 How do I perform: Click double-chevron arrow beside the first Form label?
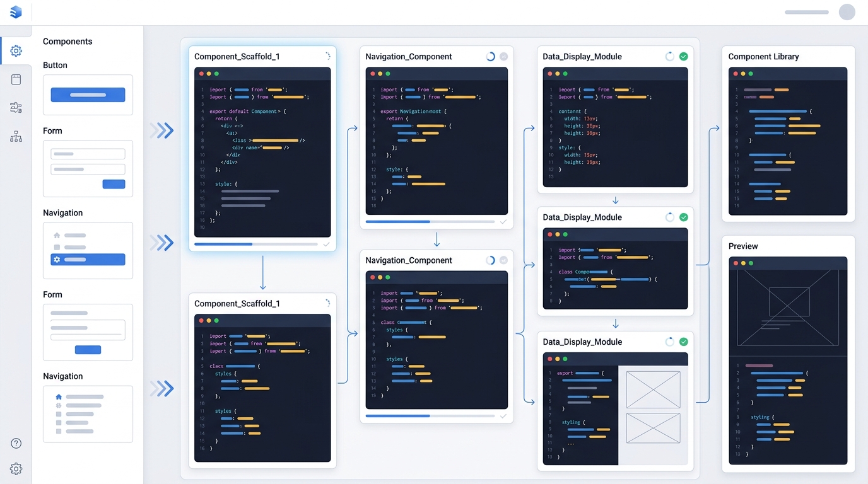pyautogui.click(x=162, y=130)
